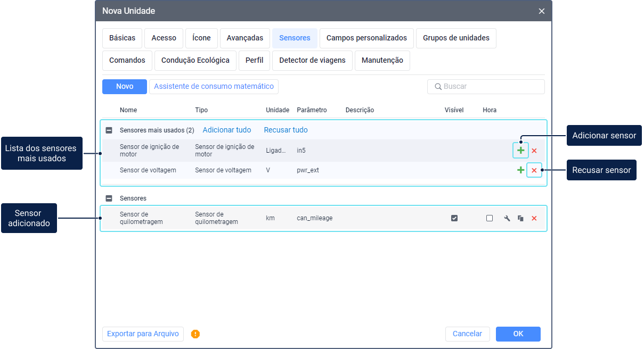Image resolution: width=644 pixels, height=349 pixels.
Task: Delete the mileage sensor
Action: click(534, 218)
